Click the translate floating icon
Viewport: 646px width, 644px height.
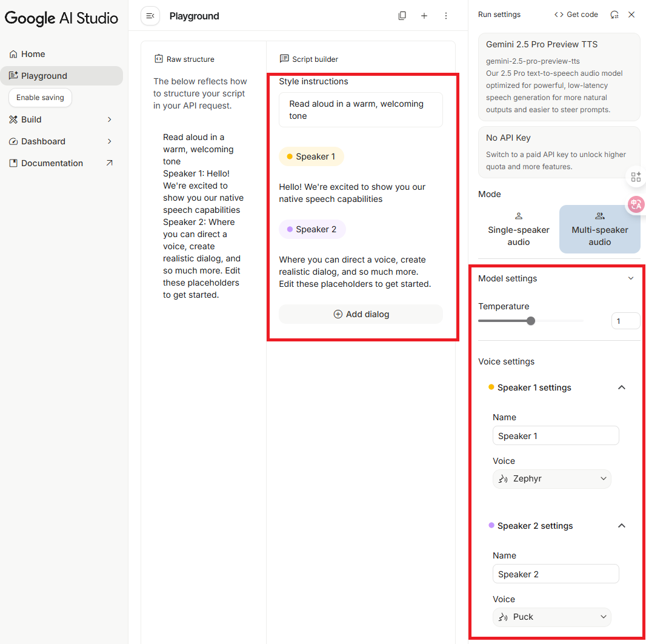(x=636, y=204)
